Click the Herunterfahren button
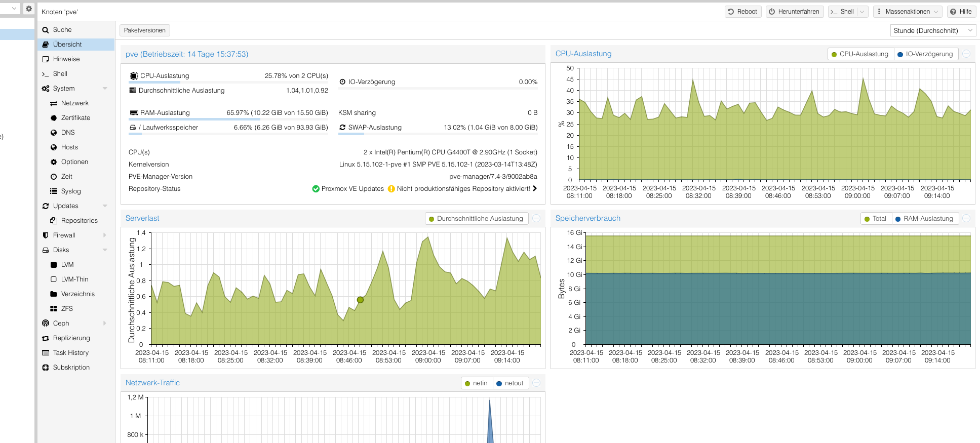 tap(794, 12)
